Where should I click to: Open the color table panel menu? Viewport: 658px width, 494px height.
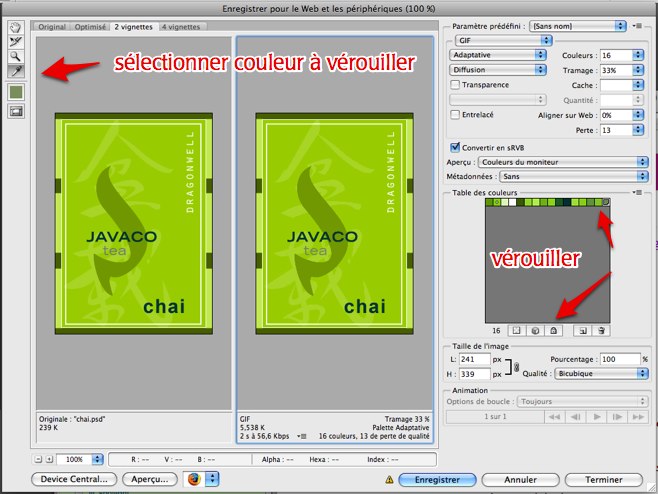tap(637, 193)
